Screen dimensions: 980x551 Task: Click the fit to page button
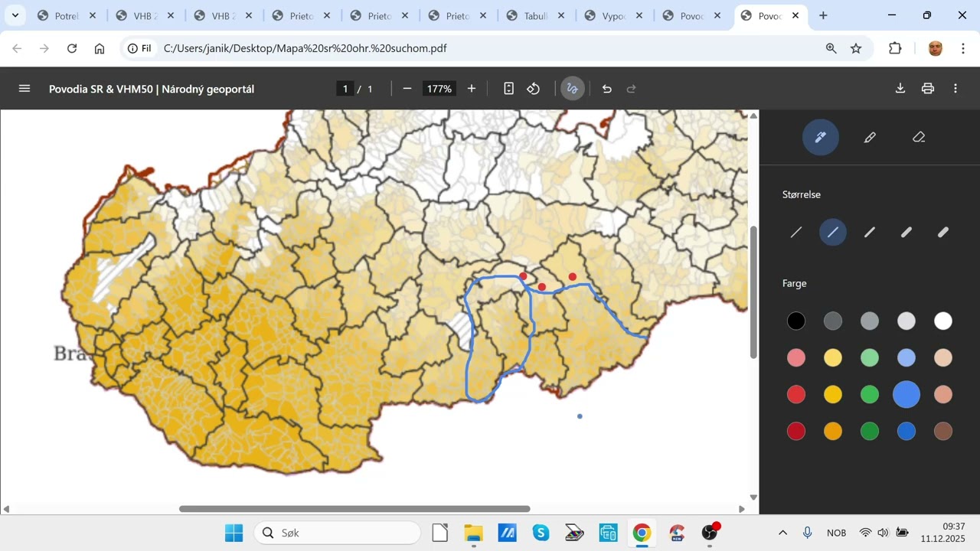click(x=508, y=89)
